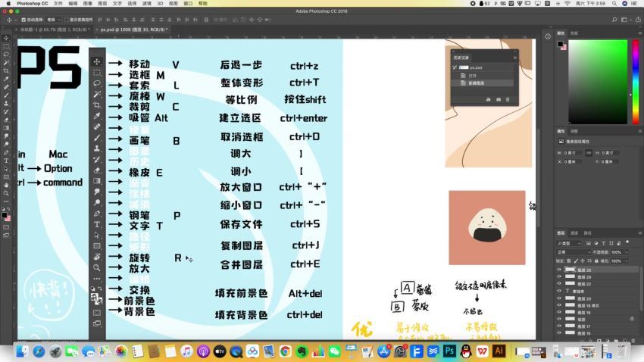Select the Healing Brush tool
This screenshot has height=362, width=644.
point(6,87)
